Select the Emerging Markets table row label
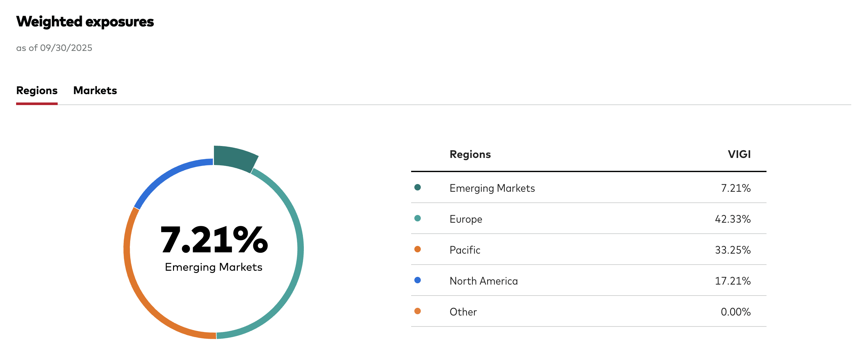 [x=492, y=188]
